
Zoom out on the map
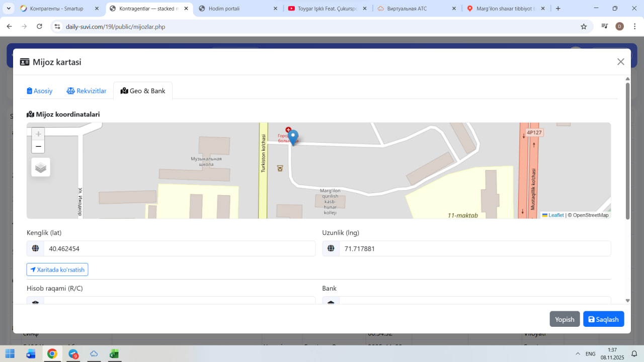(38, 147)
